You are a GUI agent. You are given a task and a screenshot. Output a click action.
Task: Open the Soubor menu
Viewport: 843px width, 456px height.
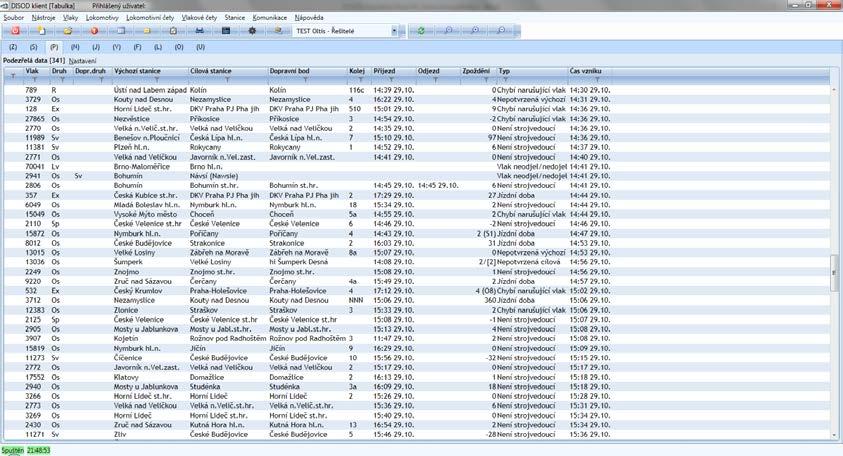13,18
